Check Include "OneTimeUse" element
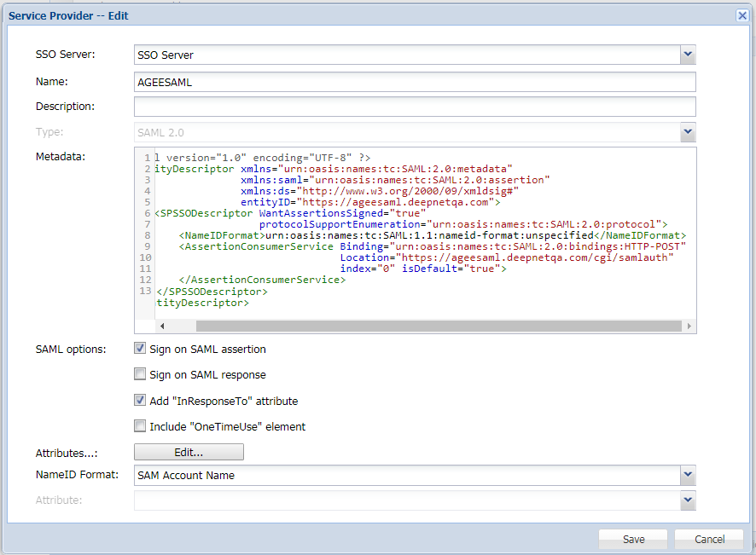The width and height of the screenshot is (756, 555). click(x=140, y=426)
